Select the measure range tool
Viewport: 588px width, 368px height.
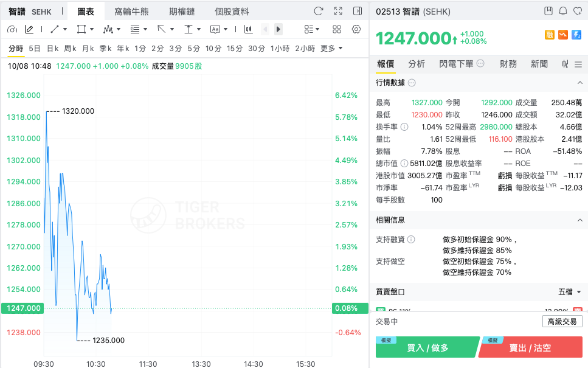point(189,29)
